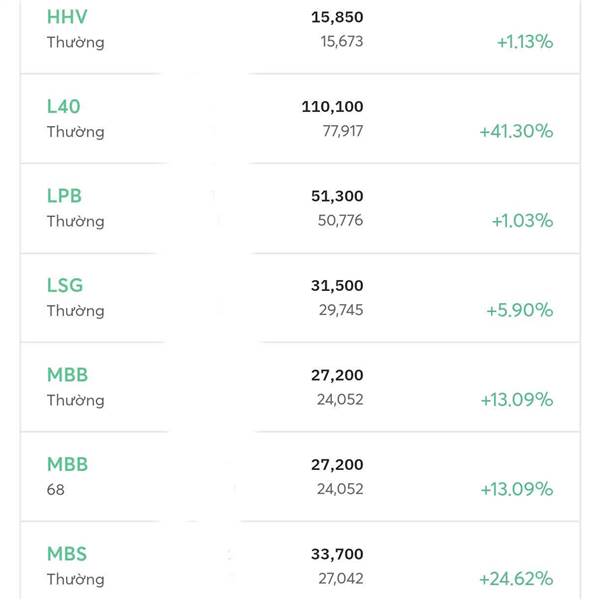Click LSG average cost 29,745
Screen dimensions: 600x600
coord(341,310)
